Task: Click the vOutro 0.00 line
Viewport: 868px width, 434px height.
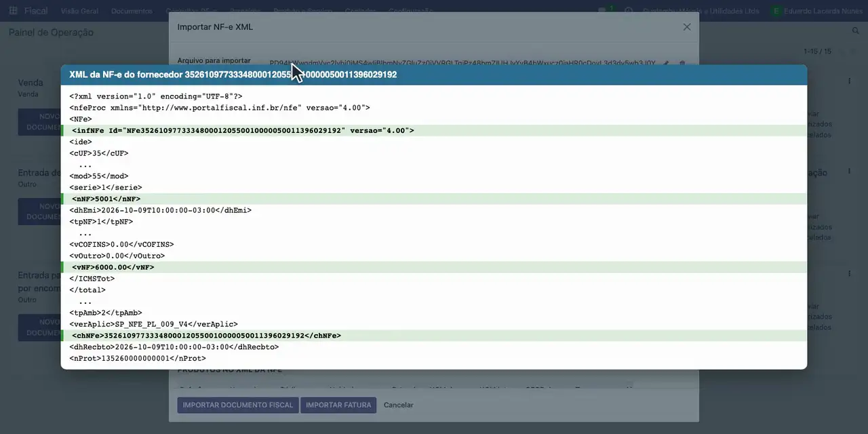Action: pos(117,256)
